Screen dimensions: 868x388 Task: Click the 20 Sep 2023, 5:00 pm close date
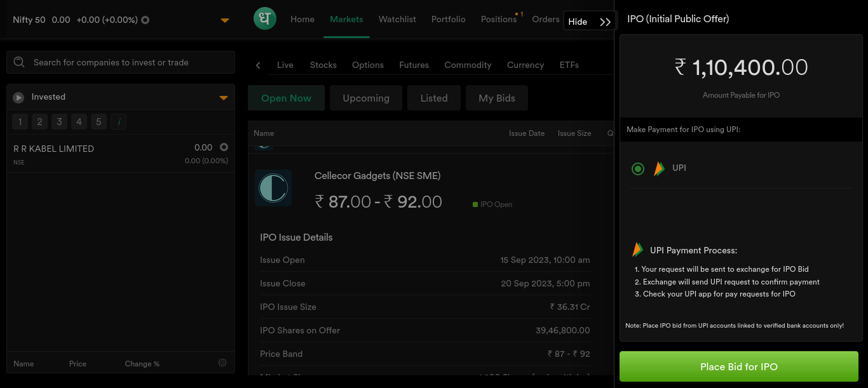[545, 283]
